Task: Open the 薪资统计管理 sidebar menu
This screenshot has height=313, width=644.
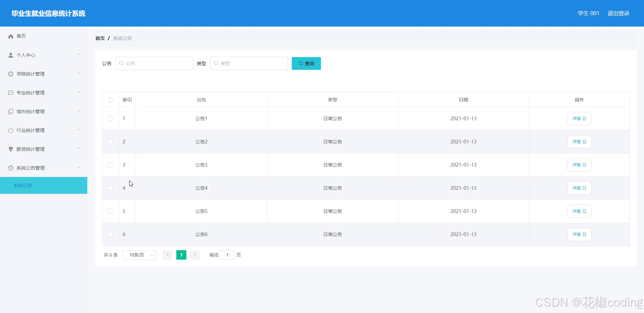Action: (44, 149)
